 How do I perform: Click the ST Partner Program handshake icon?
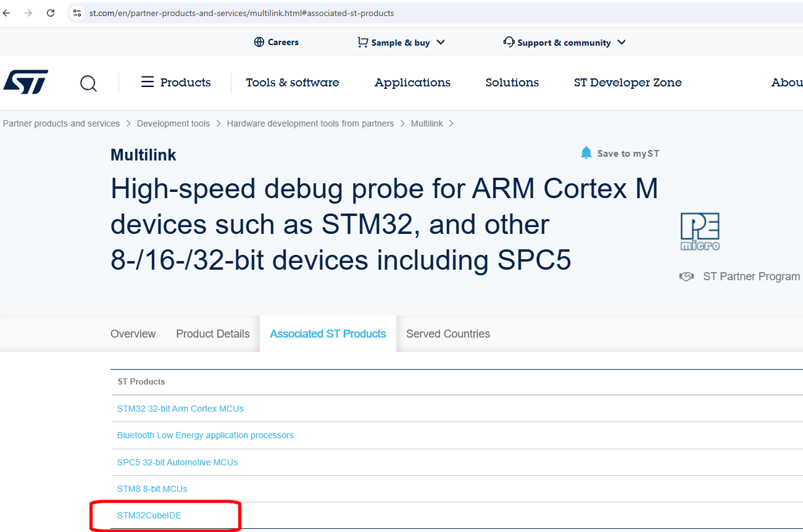point(686,276)
